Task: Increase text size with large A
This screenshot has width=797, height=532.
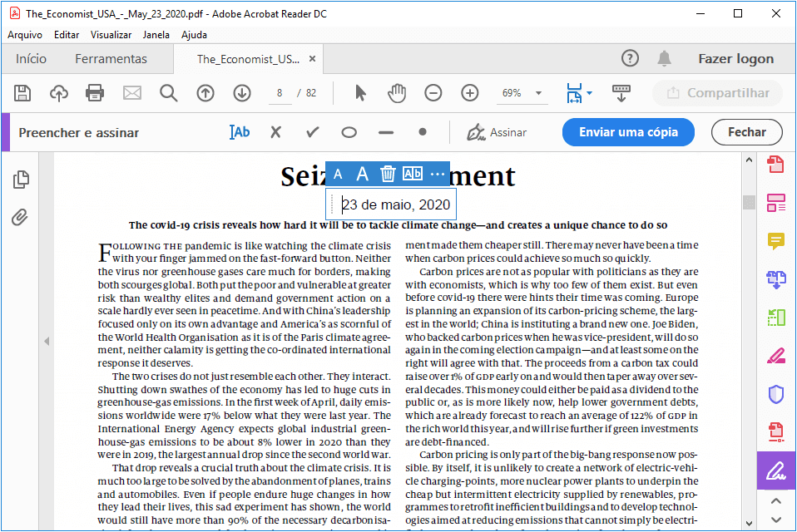Action: [x=363, y=174]
